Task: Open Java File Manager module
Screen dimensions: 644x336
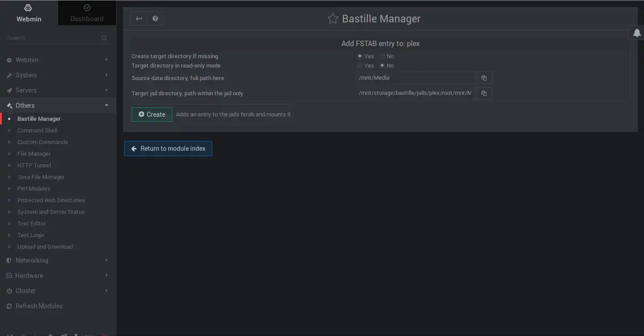Action: pyautogui.click(x=41, y=177)
